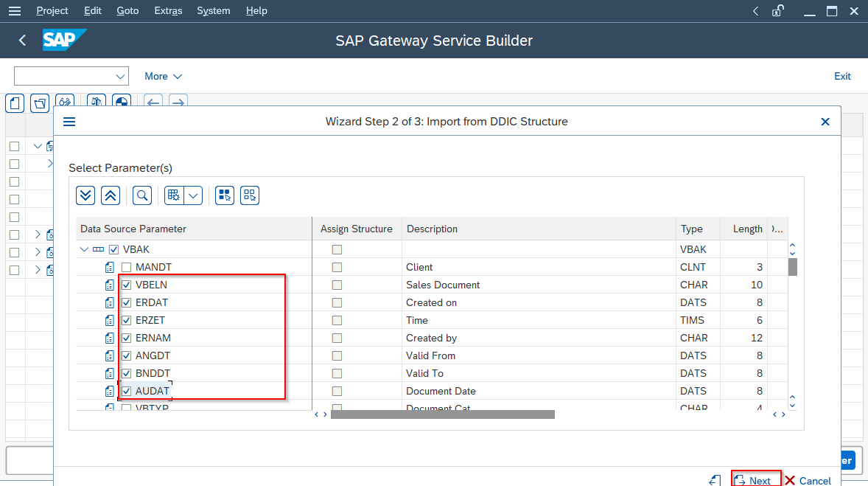This screenshot has width=868, height=486.
Task: Check Assign Structure box for Created by
Action: coord(337,338)
